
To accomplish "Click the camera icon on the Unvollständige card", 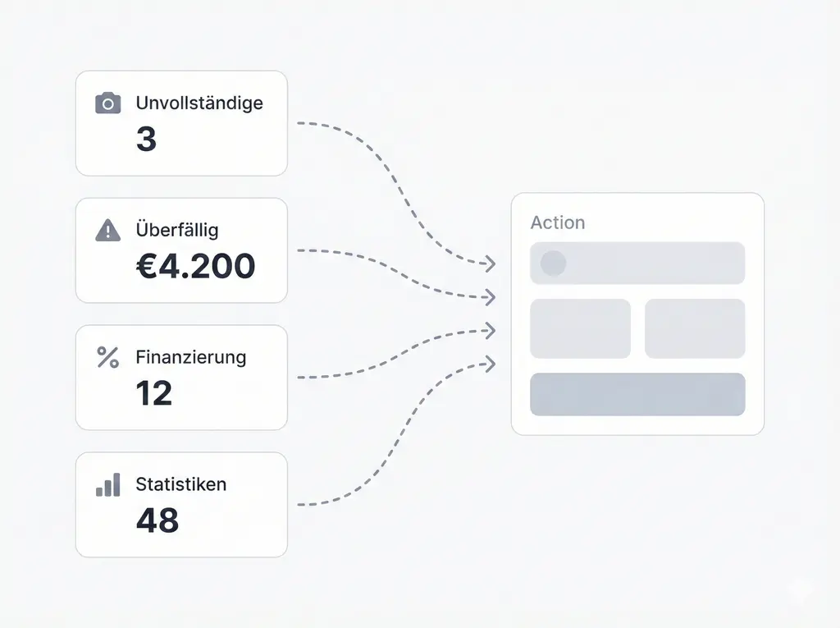I will coord(107,103).
